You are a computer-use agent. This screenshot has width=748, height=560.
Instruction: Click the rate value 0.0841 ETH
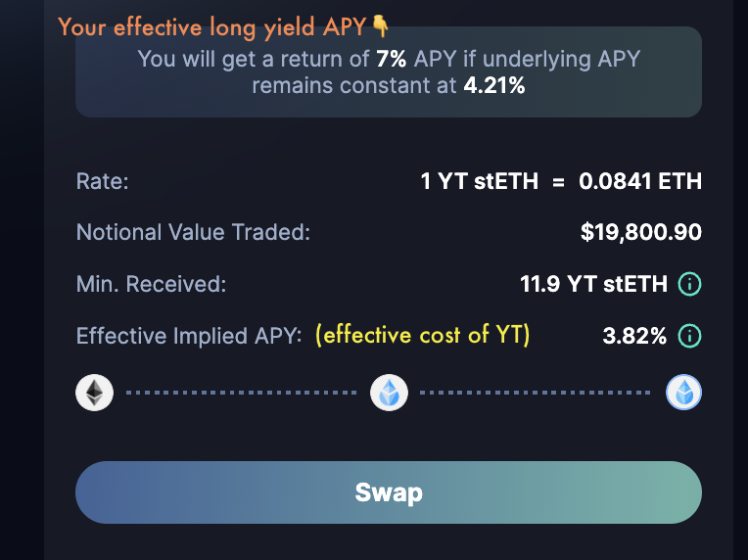click(640, 181)
